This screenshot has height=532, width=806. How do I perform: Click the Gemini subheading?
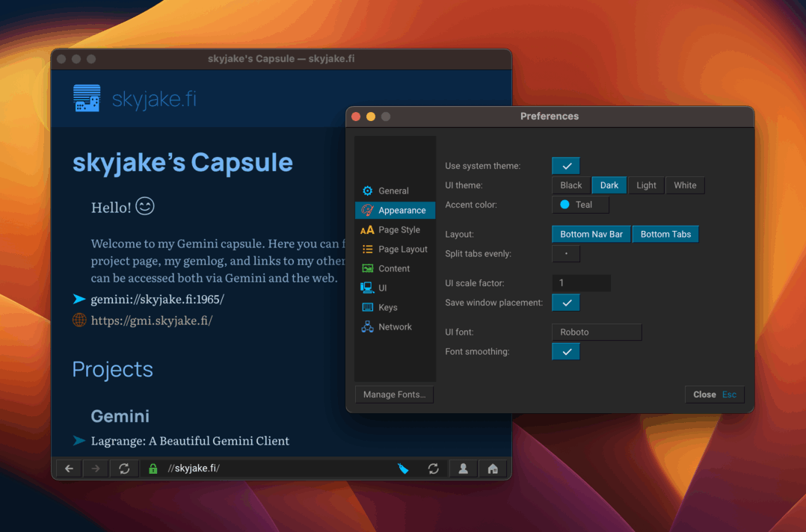(120, 416)
